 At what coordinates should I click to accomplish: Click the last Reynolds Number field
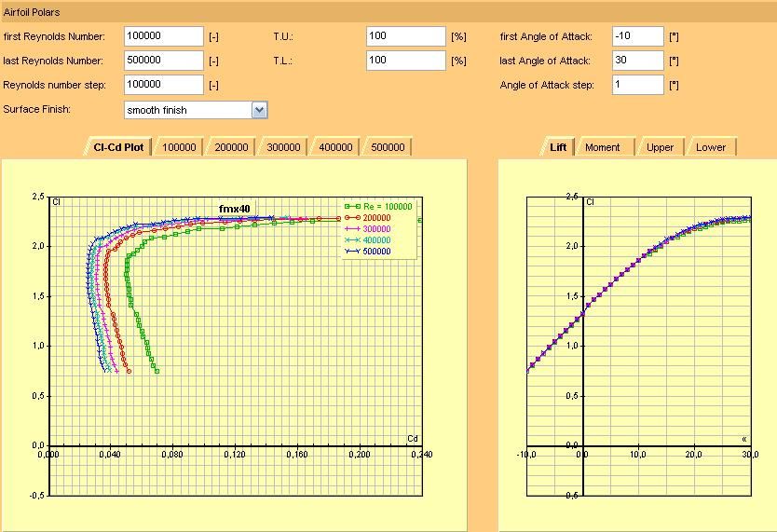point(164,61)
